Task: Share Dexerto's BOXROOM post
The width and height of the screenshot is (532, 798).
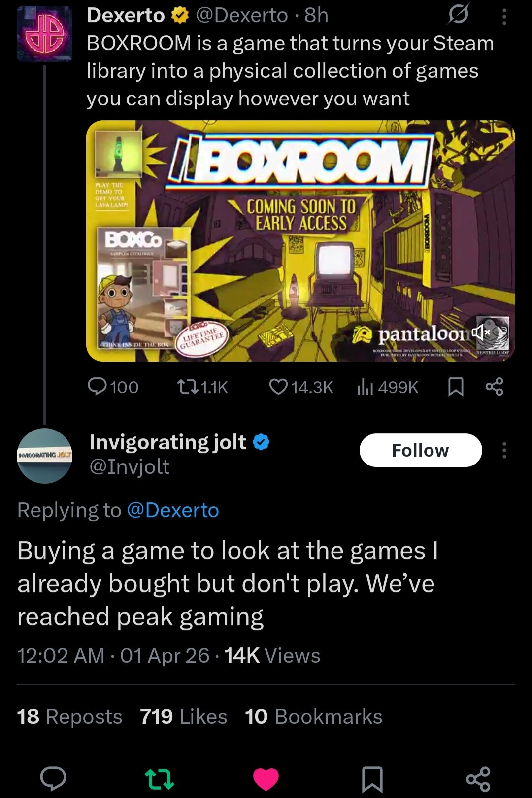Action: [494, 387]
